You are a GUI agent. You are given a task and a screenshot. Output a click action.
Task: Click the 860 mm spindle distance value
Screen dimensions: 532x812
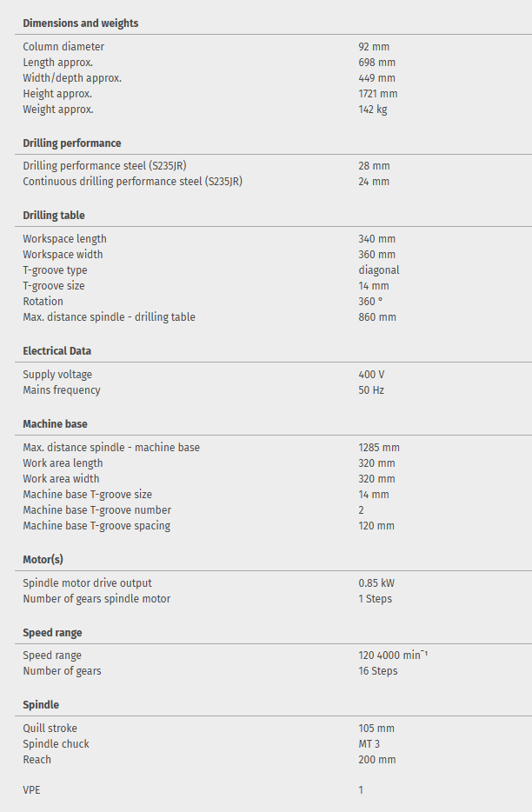coord(376,317)
